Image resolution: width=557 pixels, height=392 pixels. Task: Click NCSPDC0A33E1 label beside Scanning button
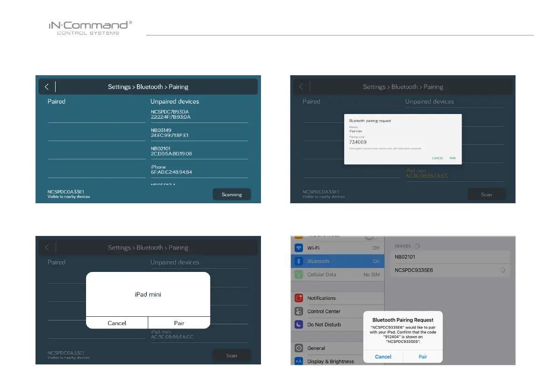pyautogui.click(x=66, y=192)
